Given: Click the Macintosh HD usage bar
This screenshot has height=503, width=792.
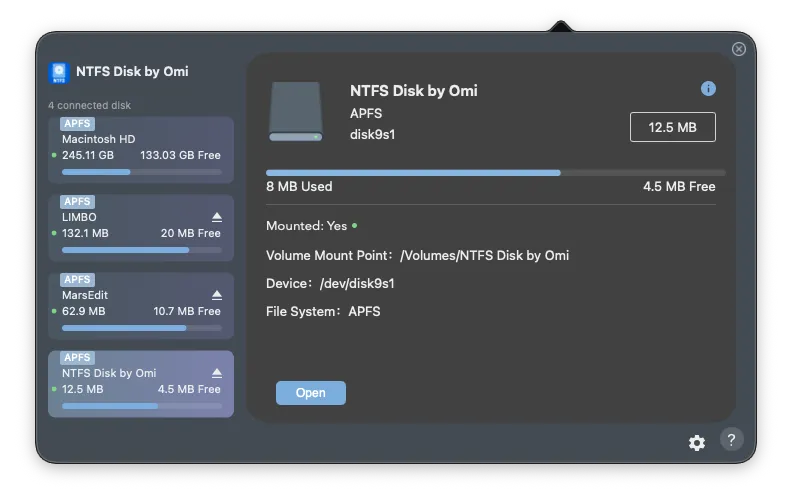Looking at the screenshot, I should click(141, 172).
